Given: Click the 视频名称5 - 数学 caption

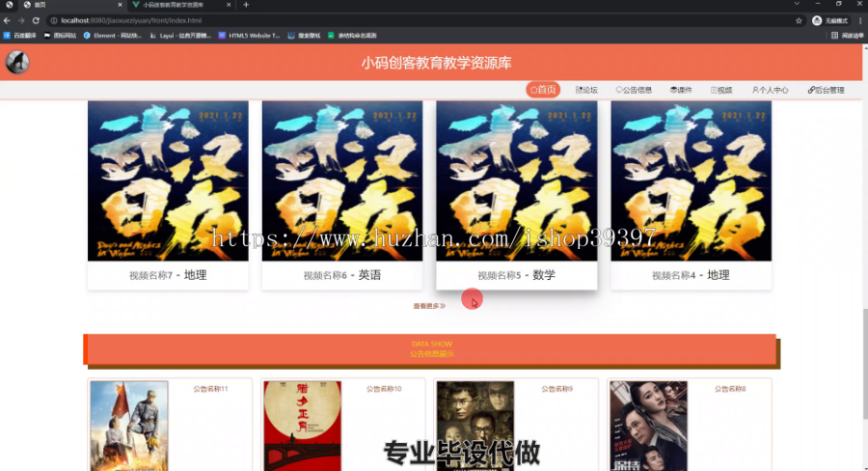Looking at the screenshot, I should click(517, 275).
